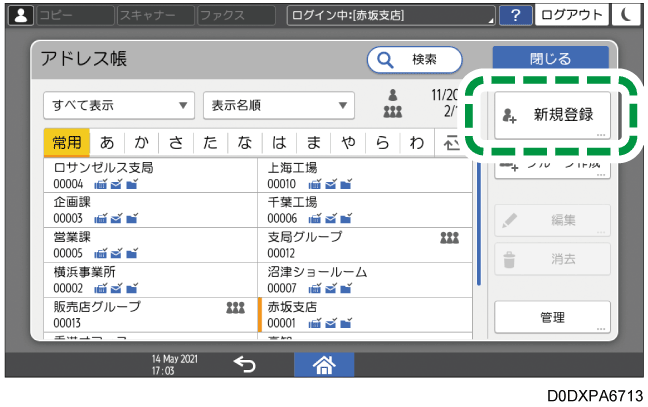Select 営業課 entry name
Image resolution: width=648 pixels, height=407 pixels.
point(72,237)
